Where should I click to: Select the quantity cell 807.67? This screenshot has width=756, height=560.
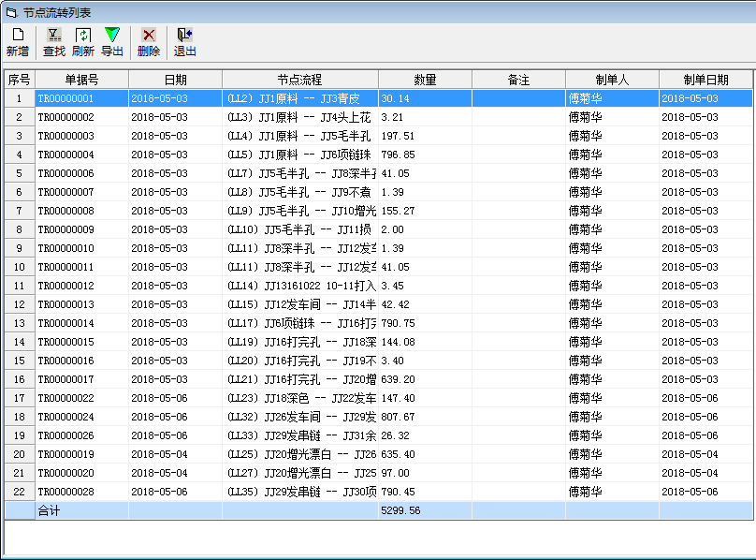click(425, 417)
